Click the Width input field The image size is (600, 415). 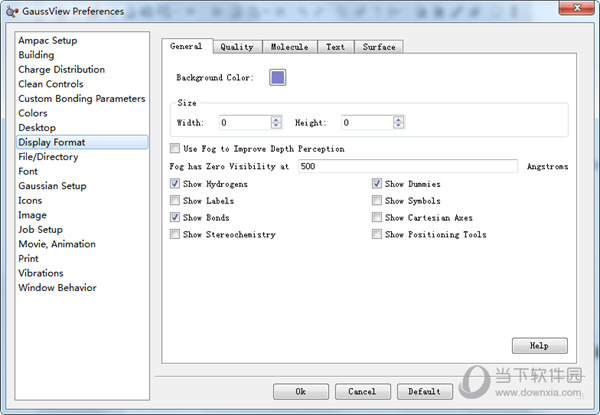(x=245, y=123)
